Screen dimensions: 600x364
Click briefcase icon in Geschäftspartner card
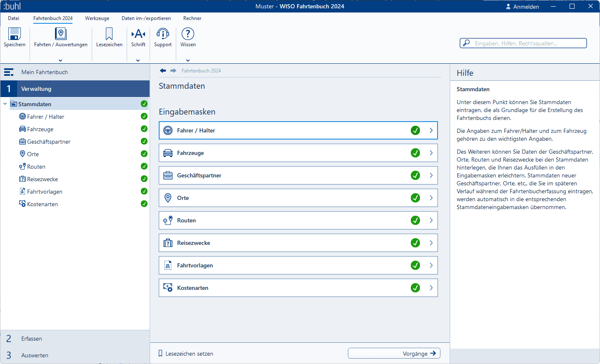point(168,175)
